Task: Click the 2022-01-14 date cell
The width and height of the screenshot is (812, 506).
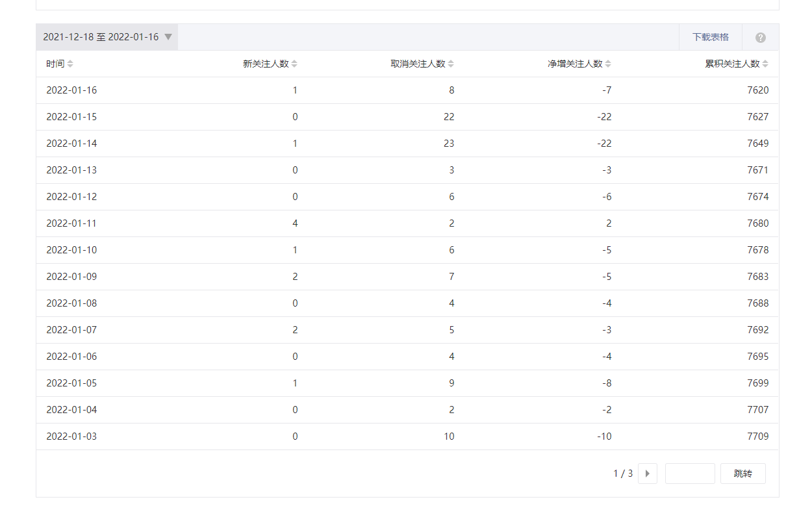Action: [71, 144]
